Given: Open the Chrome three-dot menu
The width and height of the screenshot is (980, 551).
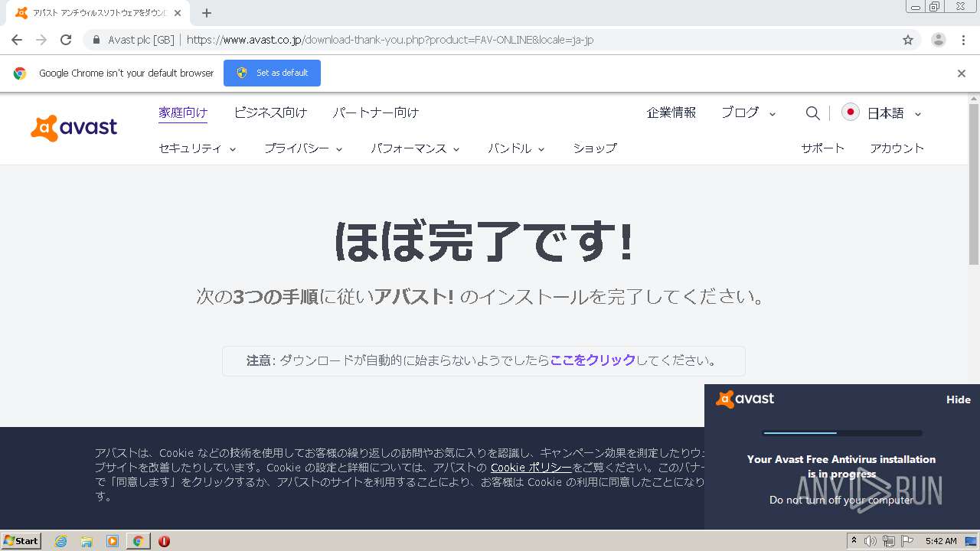Looking at the screenshot, I should click(964, 40).
